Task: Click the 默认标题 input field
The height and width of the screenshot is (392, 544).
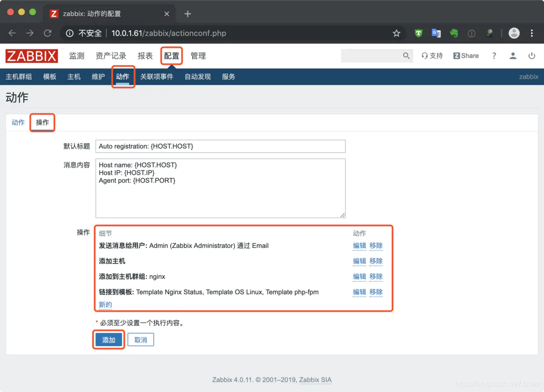Action: pos(220,146)
